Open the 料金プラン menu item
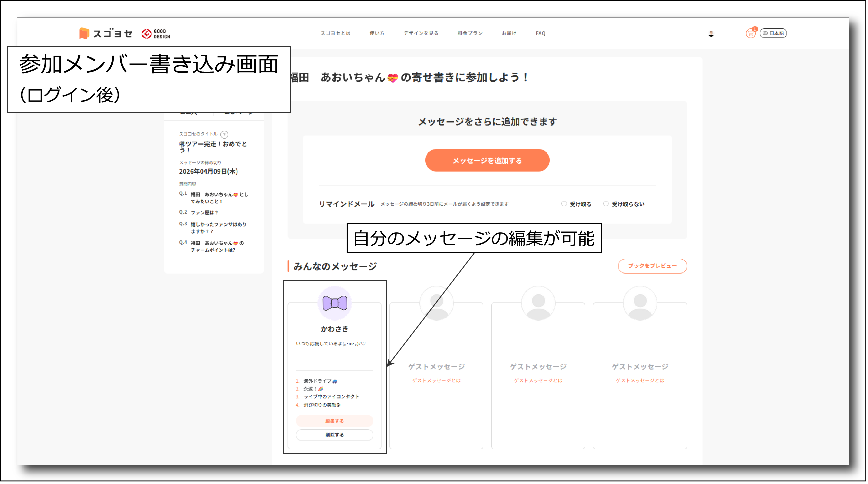868x484 pixels. [470, 33]
